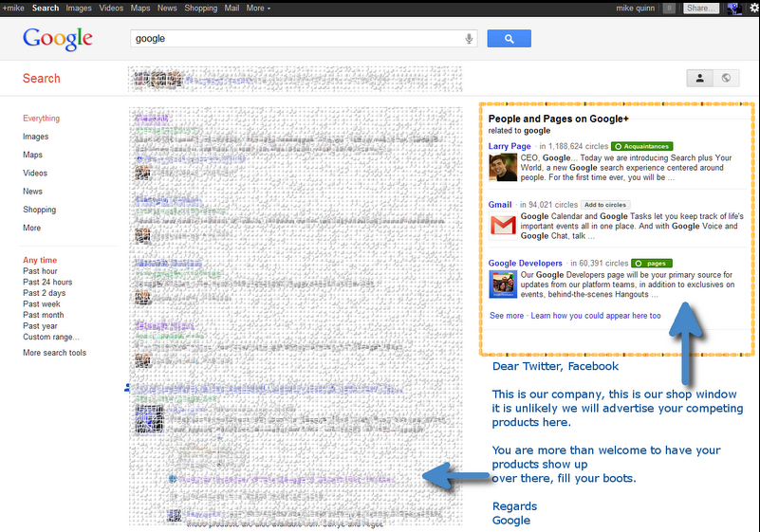Filter by Shopping in left sidebar

pyautogui.click(x=39, y=210)
